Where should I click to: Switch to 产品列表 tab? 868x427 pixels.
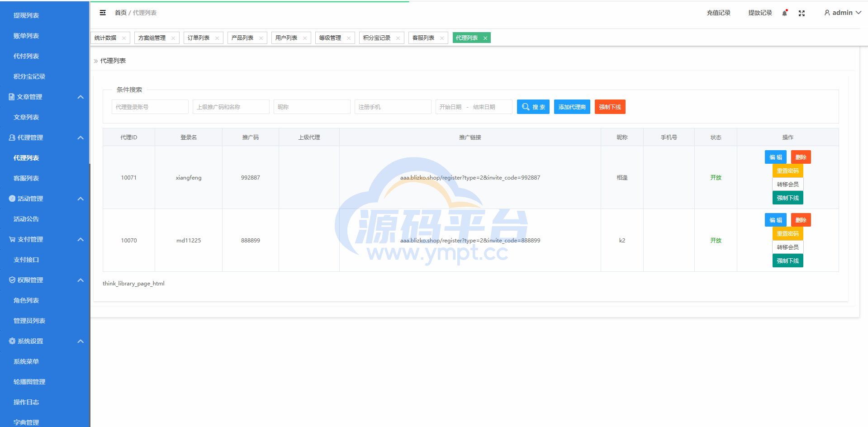pyautogui.click(x=242, y=38)
